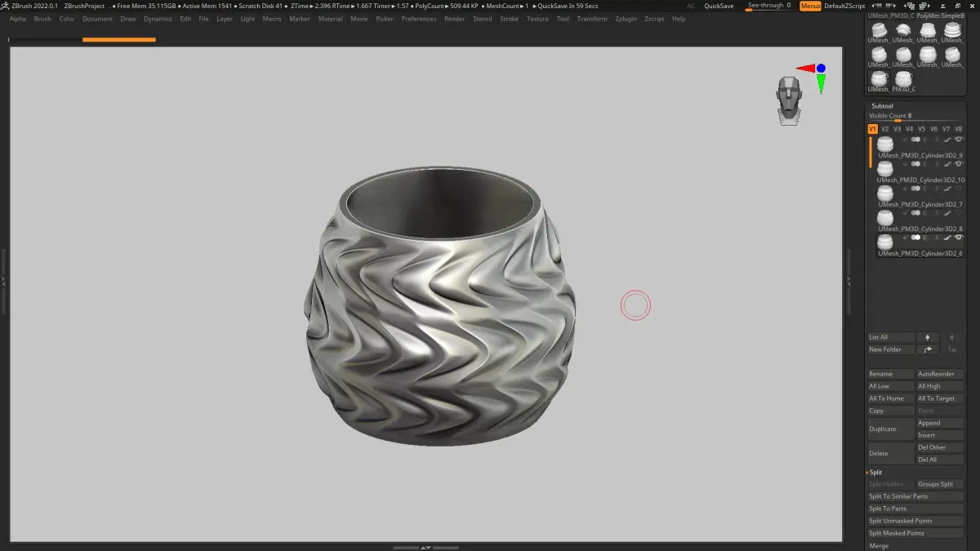The image size is (980, 551).
Task: Open the Material menu
Action: click(331, 19)
